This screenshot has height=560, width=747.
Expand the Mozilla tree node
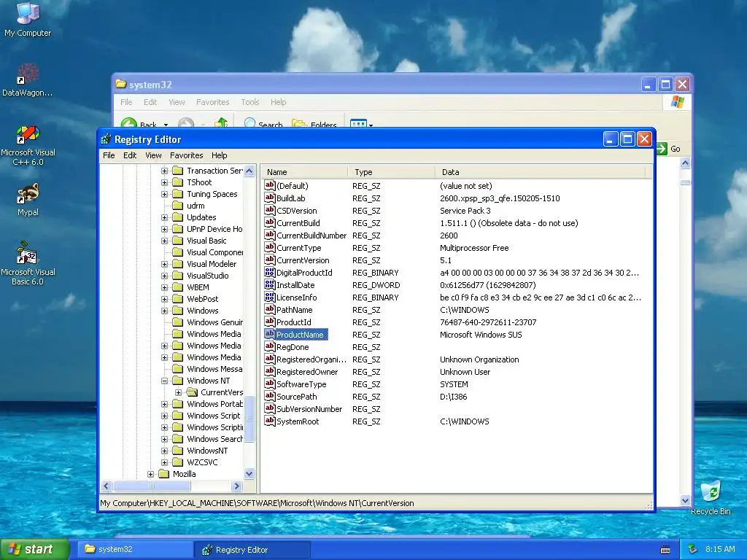coord(150,474)
